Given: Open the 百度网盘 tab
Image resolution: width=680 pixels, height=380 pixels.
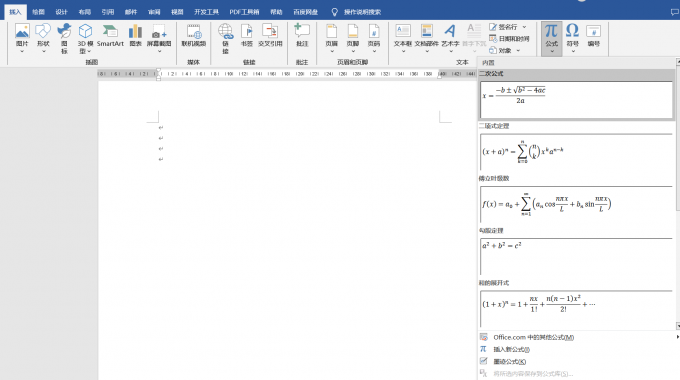Looking at the screenshot, I should tap(306, 12).
